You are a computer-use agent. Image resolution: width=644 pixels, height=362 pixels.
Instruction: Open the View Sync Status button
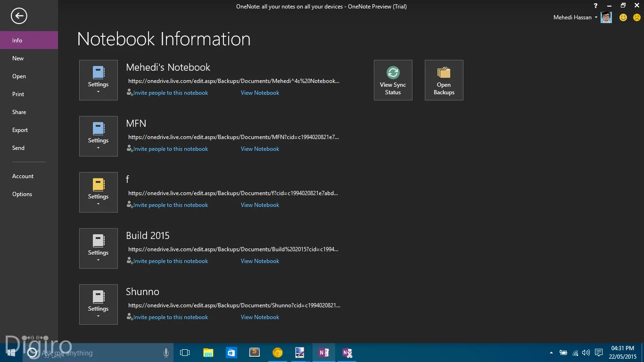pos(393,80)
